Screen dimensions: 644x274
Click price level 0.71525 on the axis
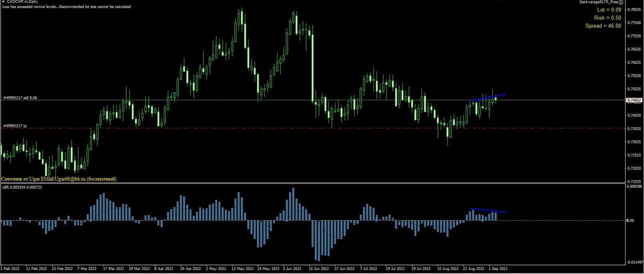635,181
